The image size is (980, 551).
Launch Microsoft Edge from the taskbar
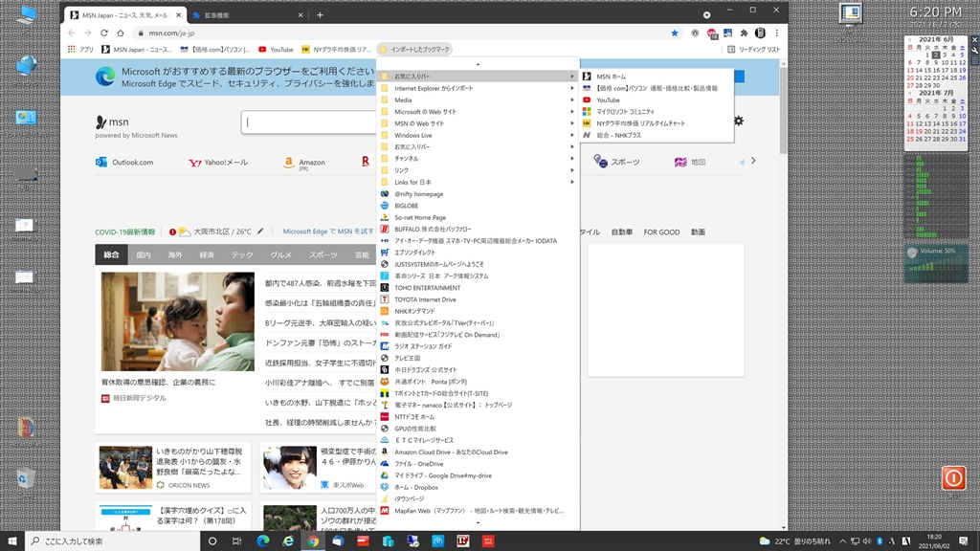tap(262, 541)
